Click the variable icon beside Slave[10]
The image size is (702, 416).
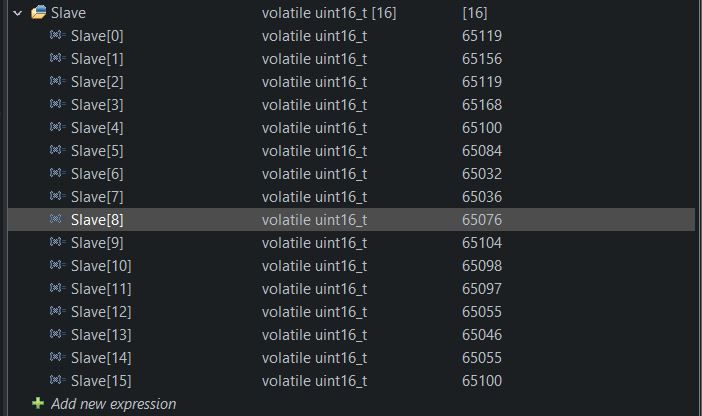(56, 265)
